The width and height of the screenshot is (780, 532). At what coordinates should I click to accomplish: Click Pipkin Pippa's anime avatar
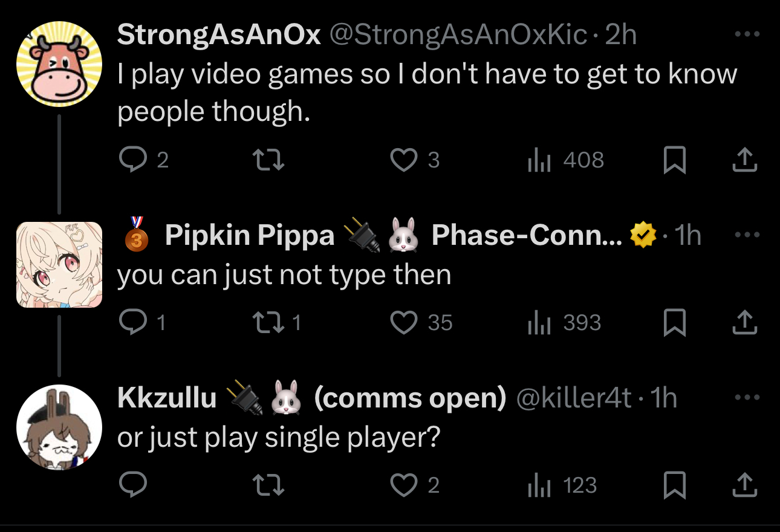pos(59,264)
